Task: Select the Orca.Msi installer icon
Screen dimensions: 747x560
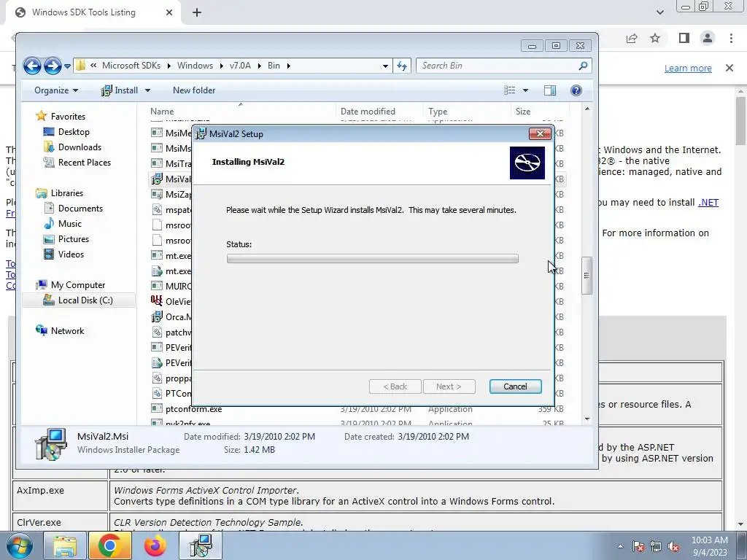Action: [156, 316]
